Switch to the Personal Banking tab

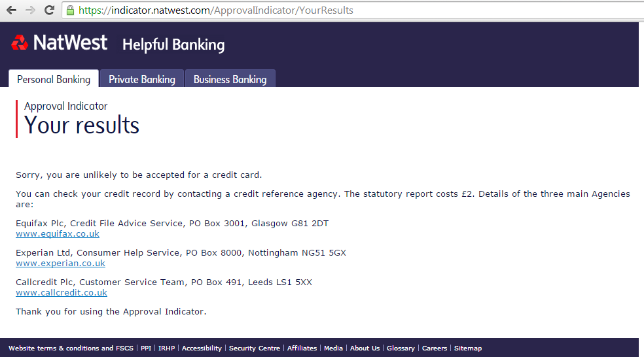[x=54, y=78]
